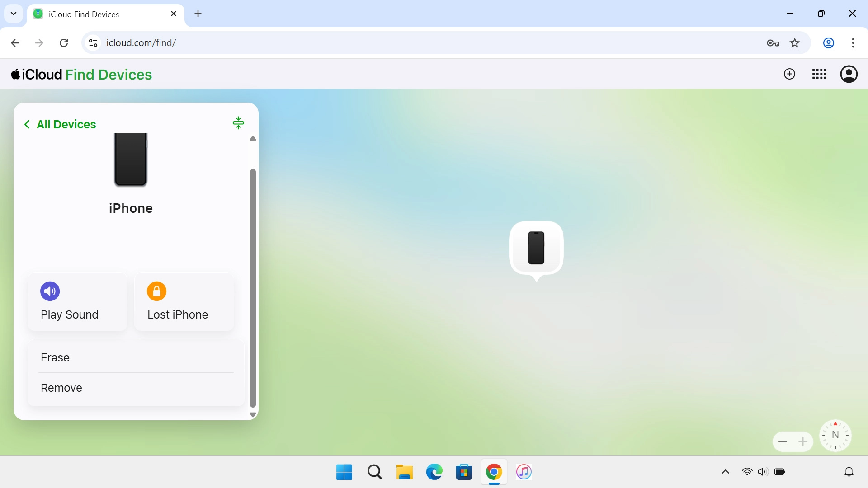Open Windows notification bell
868x488 pixels.
click(849, 472)
